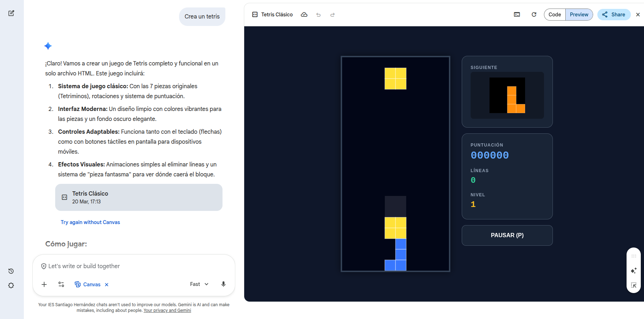
Task: Open the Tetris Clásico file card
Action: [138, 197]
